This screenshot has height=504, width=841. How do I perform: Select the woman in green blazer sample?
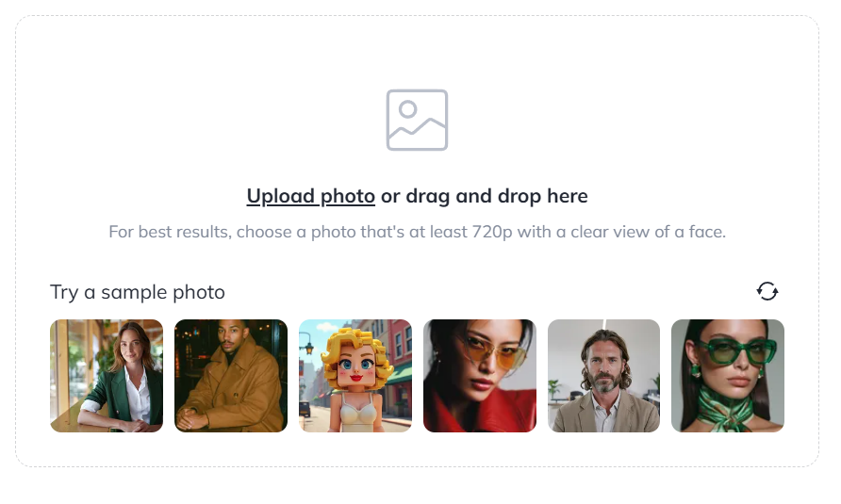pos(107,376)
